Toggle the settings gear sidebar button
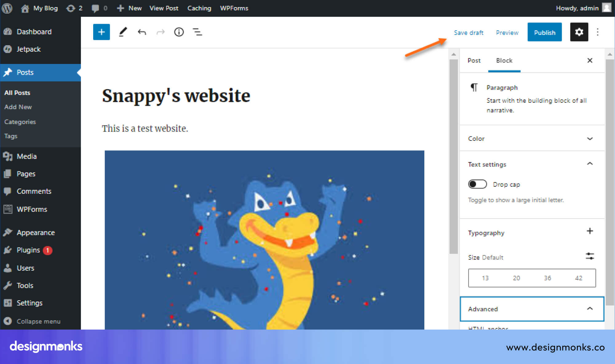 [x=579, y=32]
